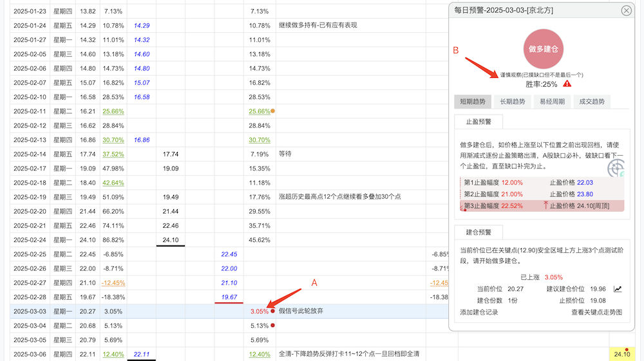
Task: Click the note 假信号此轮放弃
Action: [301, 311]
